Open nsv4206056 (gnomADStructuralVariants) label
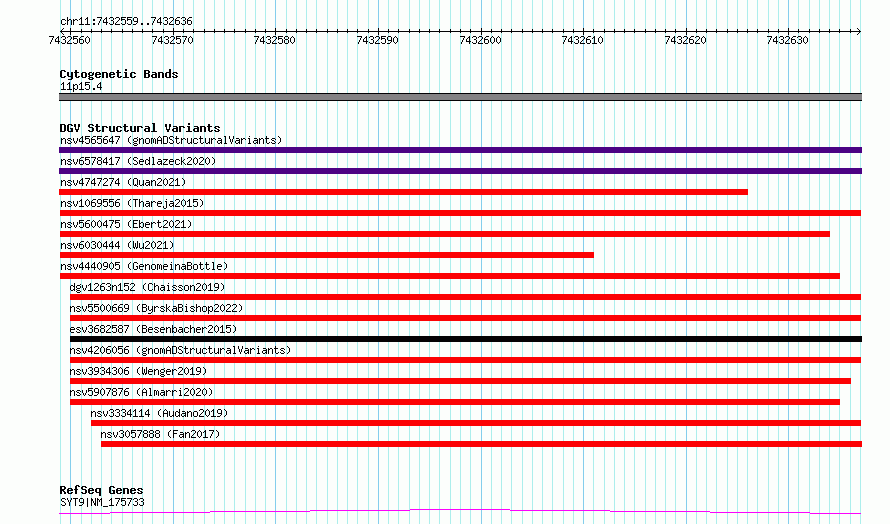Screen dimensions: 890x524 pyautogui.click(x=180, y=350)
